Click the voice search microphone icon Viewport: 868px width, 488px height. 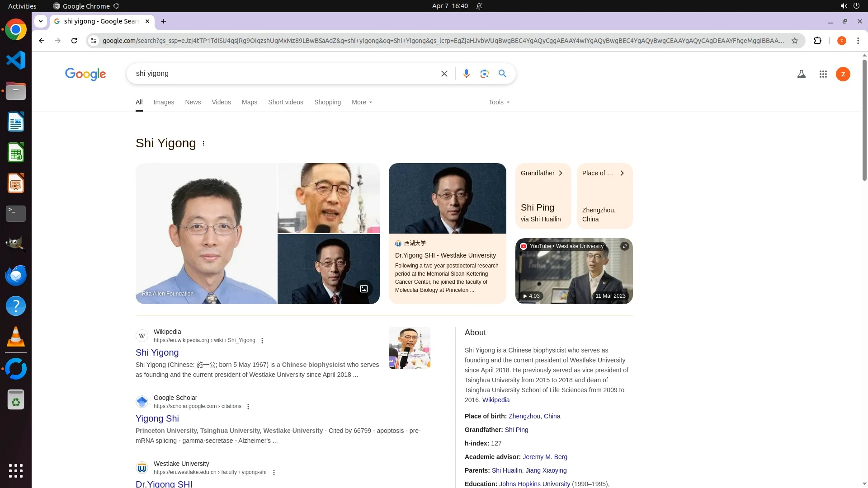click(466, 74)
